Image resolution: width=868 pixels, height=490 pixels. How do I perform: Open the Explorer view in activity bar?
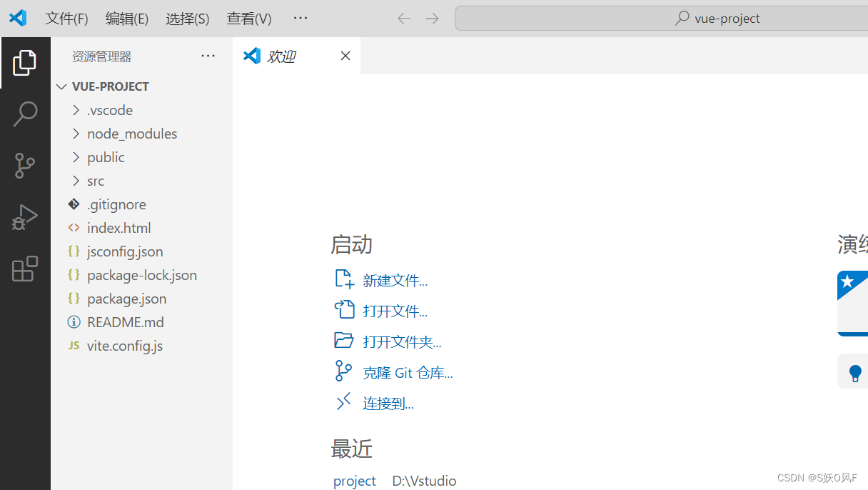pyautogui.click(x=25, y=63)
